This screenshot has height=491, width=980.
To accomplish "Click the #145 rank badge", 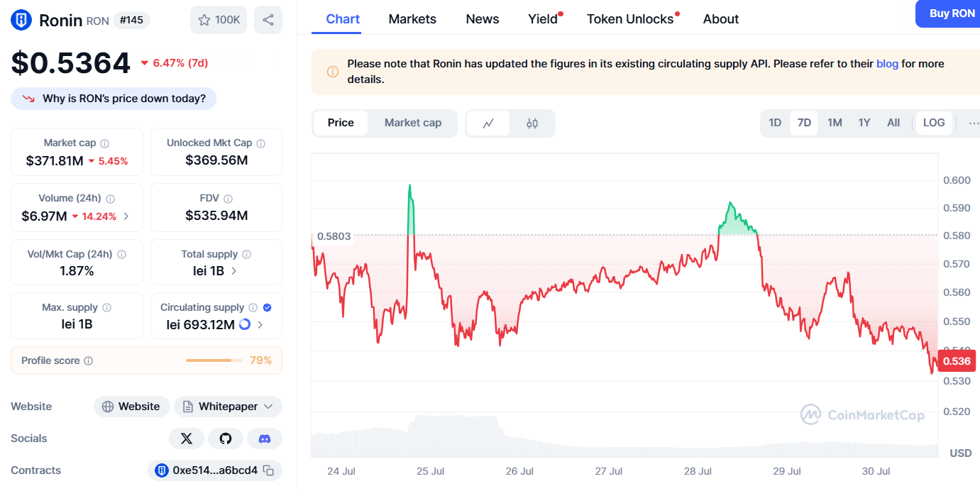I will pos(131,20).
